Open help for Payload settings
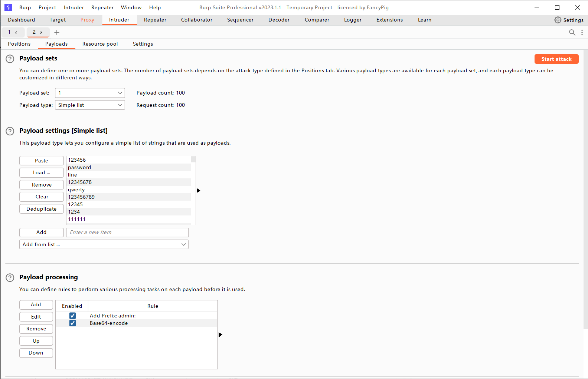 10,131
